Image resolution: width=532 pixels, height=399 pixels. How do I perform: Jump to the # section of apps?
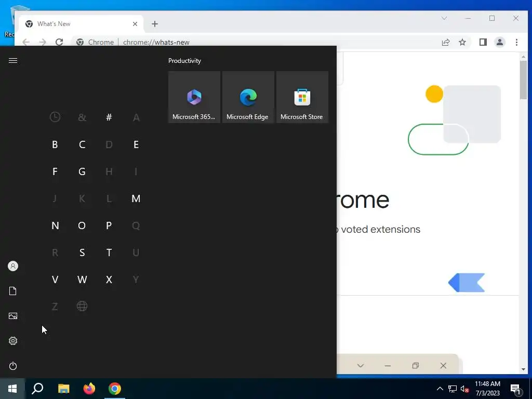(x=109, y=117)
